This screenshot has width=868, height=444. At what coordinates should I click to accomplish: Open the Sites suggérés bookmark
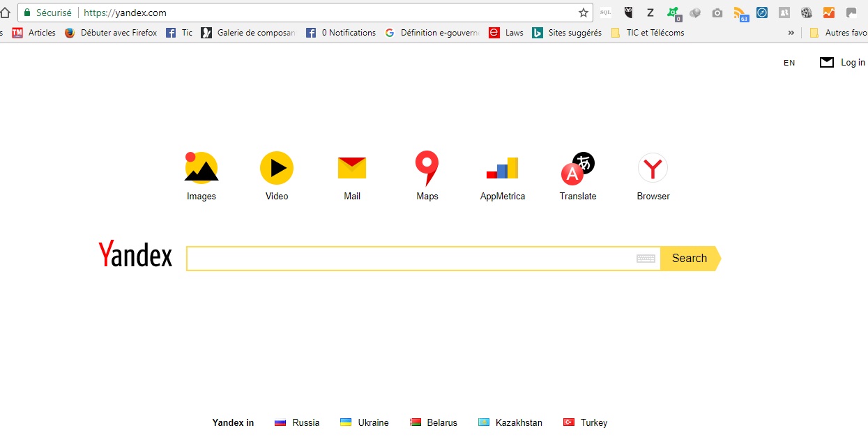567,33
